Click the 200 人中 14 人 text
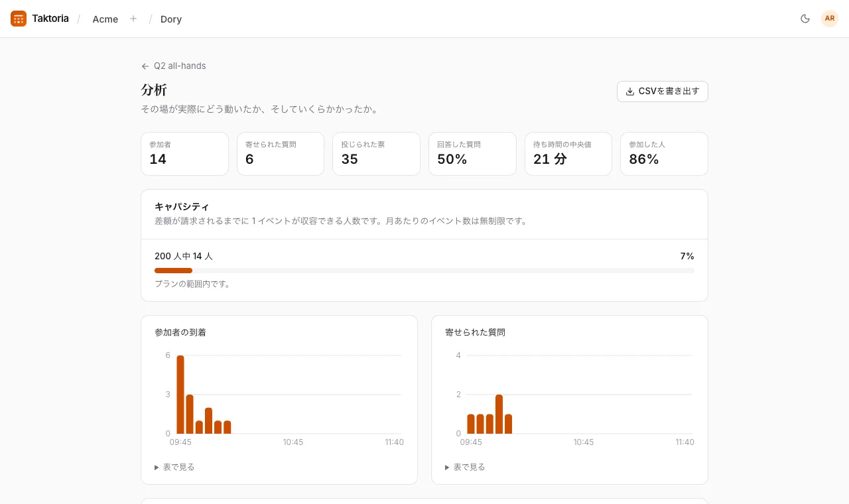This screenshot has width=849, height=504. coord(184,256)
